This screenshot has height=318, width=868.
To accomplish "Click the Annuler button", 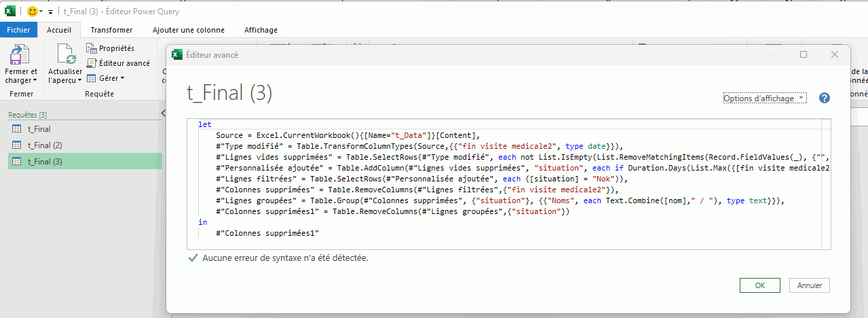I will [809, 285].
